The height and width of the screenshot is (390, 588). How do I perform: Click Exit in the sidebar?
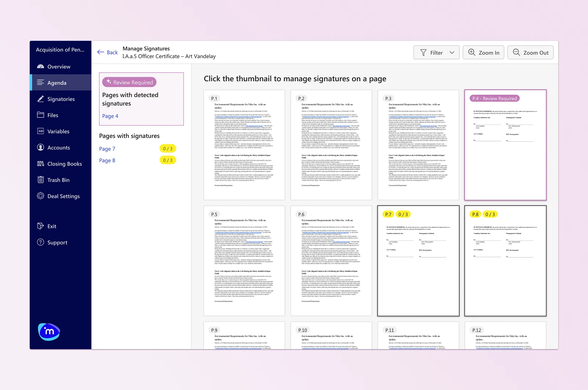click(61, 226)
